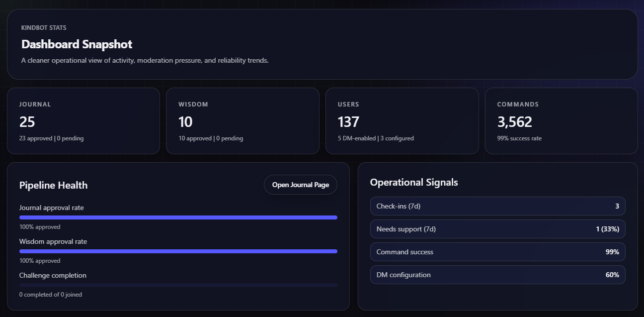Click the Wisdom approval rate progress bar
Viewport: 644px width, 317px height.
[x=178, y=251]
